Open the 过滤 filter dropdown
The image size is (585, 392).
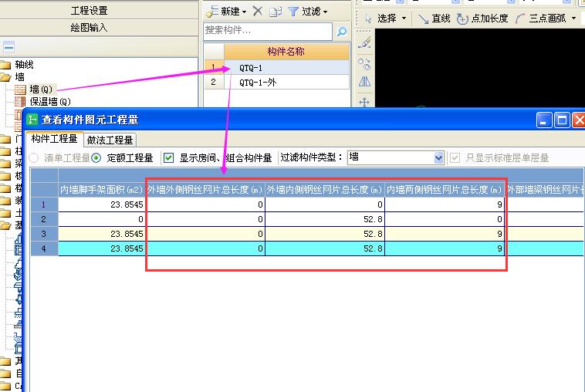click(308, 12)
